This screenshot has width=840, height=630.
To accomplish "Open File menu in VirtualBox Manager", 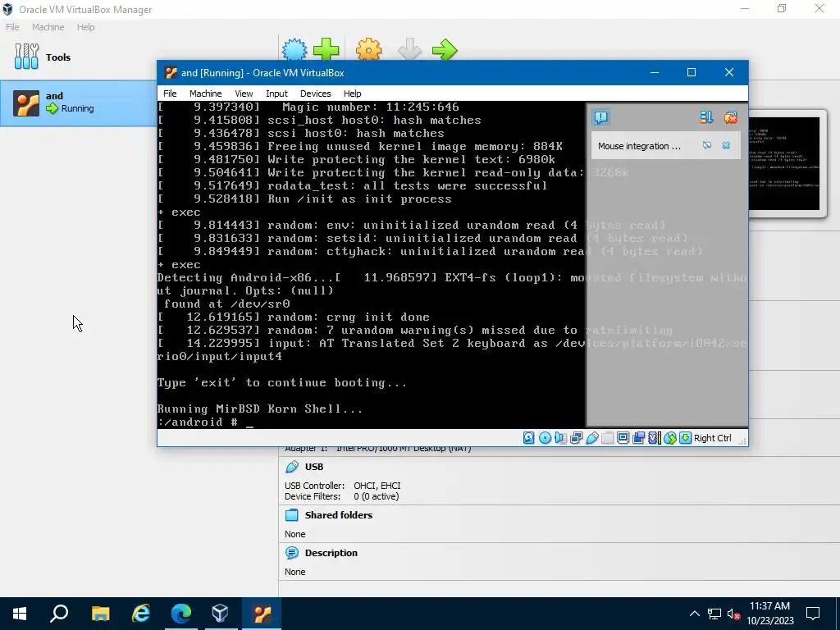I will click(x=12, y=27).
